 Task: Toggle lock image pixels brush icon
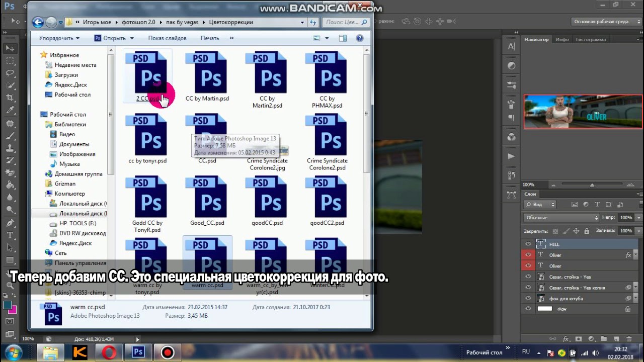(x=566, y=231)
